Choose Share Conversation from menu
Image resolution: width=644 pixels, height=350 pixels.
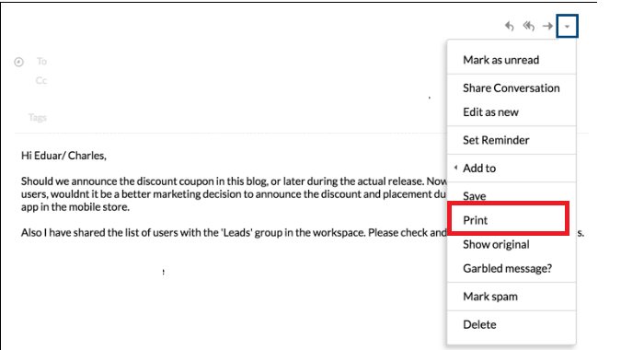point(512,88)
